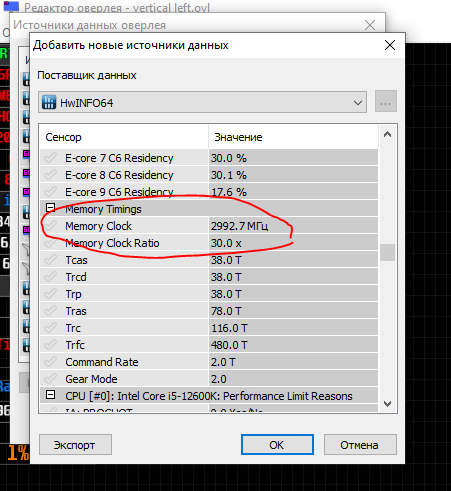Viewport: 451px width, 491px height.
Task: Check the Memory Clock Ratio sensor checkmark
Action: pos(51,243)
